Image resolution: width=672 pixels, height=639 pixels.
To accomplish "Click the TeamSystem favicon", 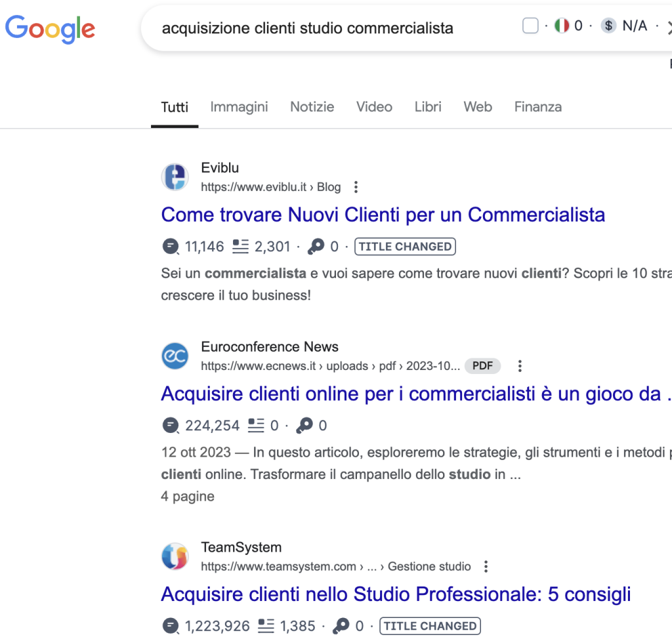I will coord(175,557).
